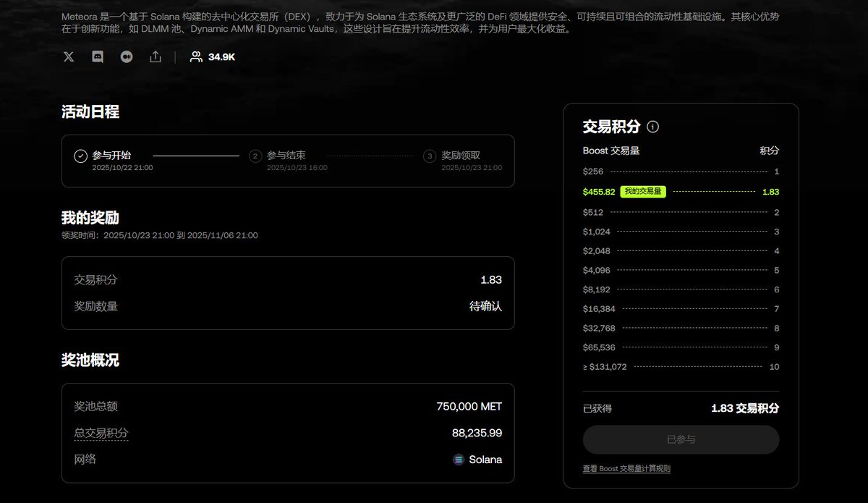Open the X (Twitter) social link

point(69,56)
